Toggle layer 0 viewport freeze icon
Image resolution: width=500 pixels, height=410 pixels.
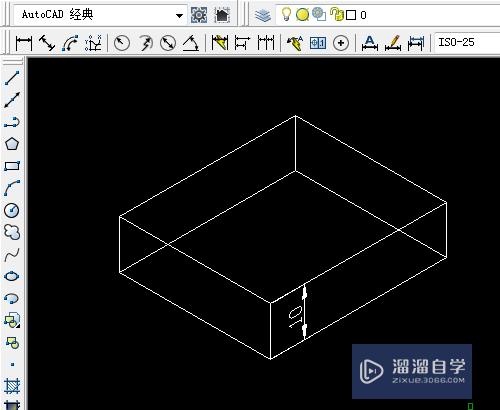tap(319, 14)
